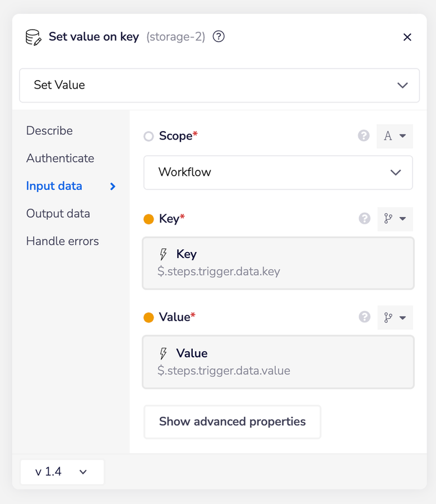Expand the Set Value operation dropdown
This screenshot has height=504, width=436.
[x=219, y=85]
